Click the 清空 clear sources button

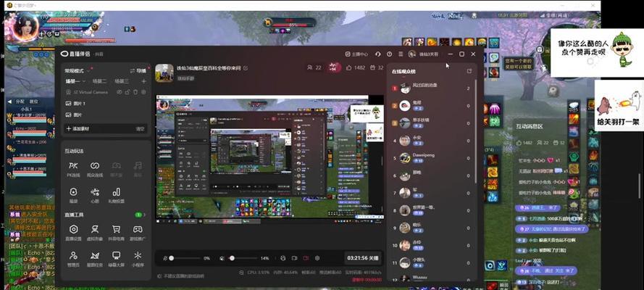point(141,128)
